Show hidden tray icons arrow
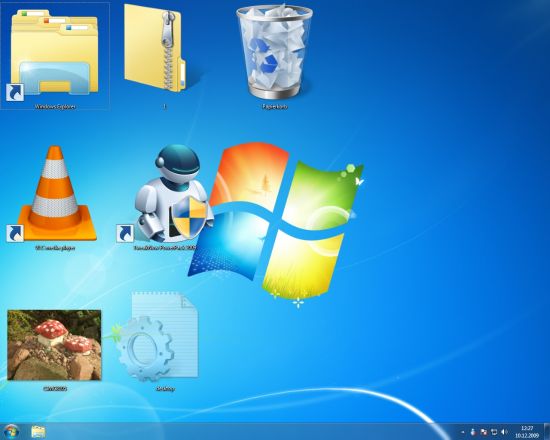Viewport: 550px width, 440px height. (463, 432)
